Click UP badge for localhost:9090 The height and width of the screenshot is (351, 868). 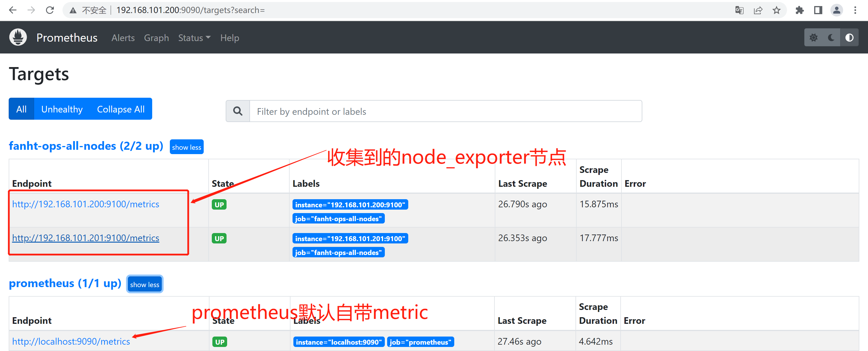click(x=220, y=341)
